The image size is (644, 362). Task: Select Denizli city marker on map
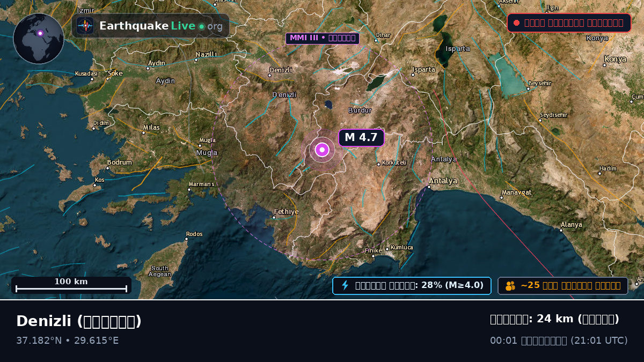(x=269, y=75)
